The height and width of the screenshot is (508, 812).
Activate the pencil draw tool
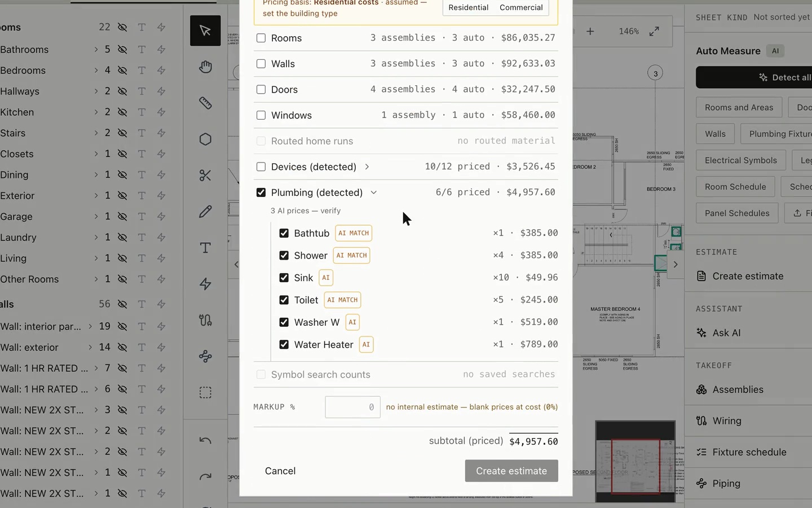(205, 211)
